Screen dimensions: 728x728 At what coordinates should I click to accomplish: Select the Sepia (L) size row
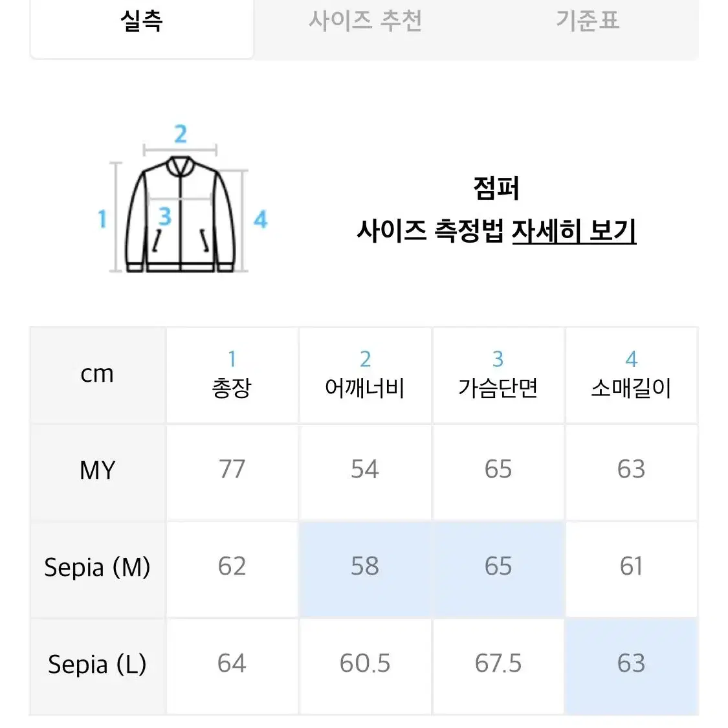[x=364, y=664]
